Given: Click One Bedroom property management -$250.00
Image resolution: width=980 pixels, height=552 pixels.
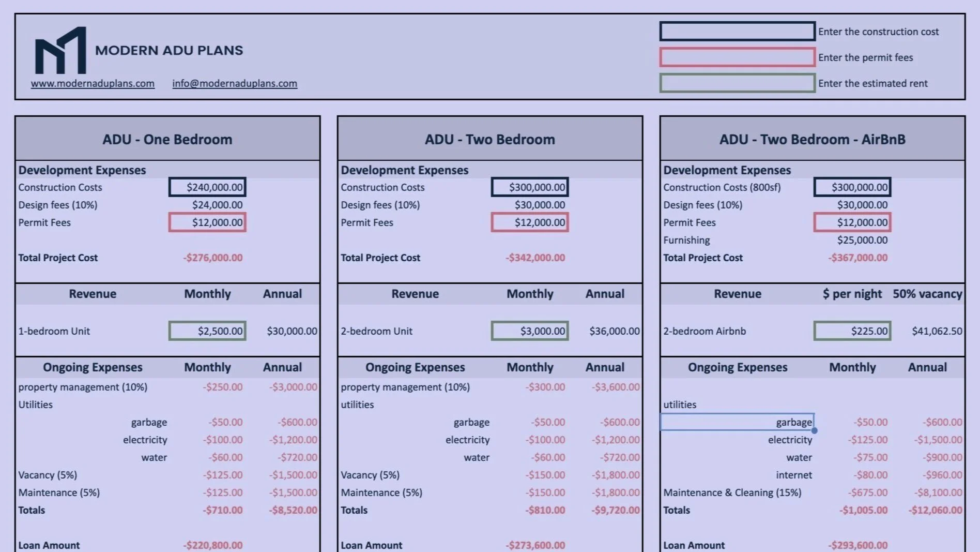Looking at the screenshot, I should [x=222, y=387].
